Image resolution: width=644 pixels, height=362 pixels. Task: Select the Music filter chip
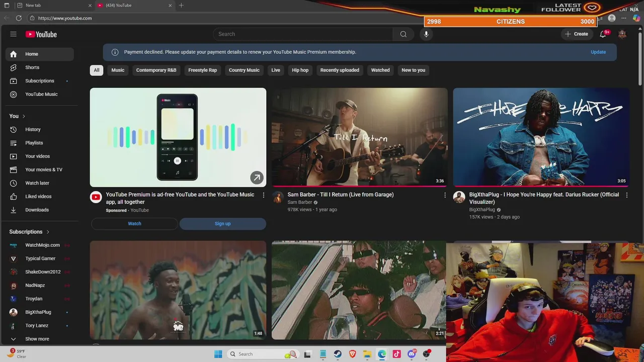(118, 70)
